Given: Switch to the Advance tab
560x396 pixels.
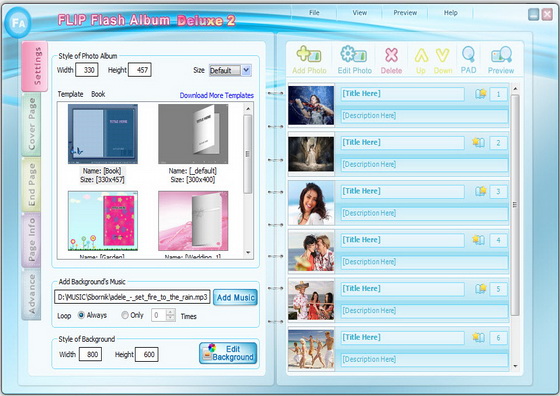Looking at the screenshot, I should coord(31,294).
